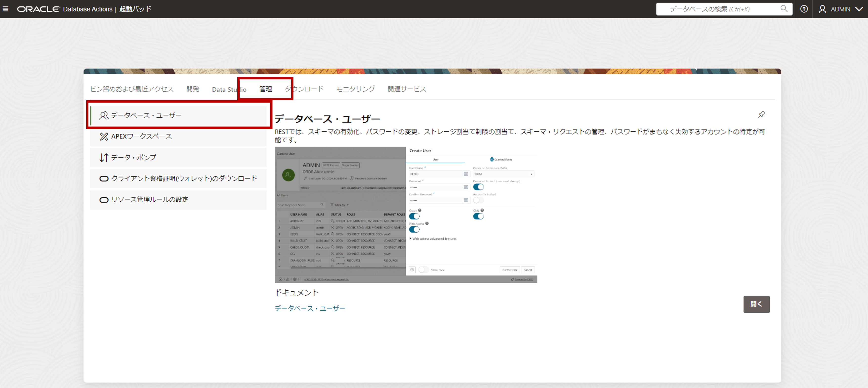Click the 開く button
Screen dimensions: 868x388
point(756,304)
